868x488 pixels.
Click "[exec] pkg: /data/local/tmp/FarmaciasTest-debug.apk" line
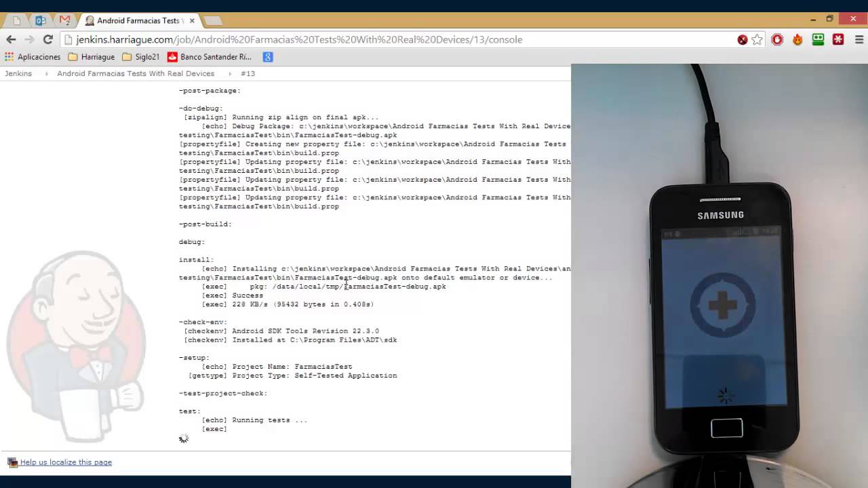[324, 287]
